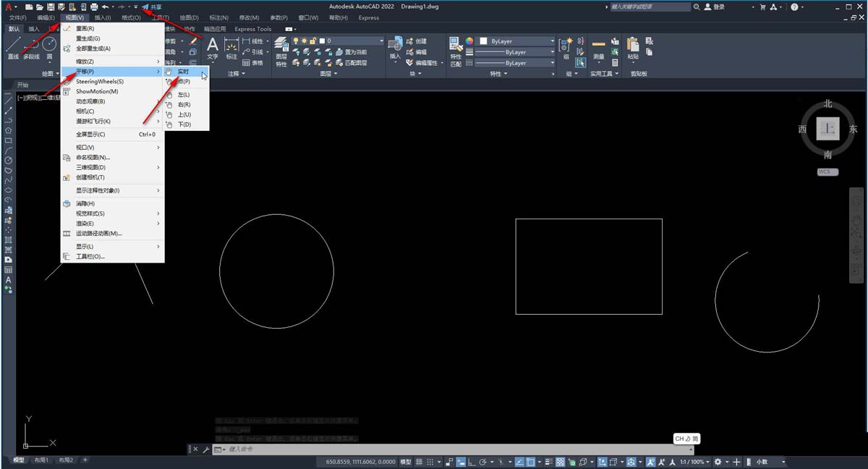The height and width of the screenshot is (469, 868).
Task: Click the 测量 measure tool
Action: [x=598, y=49]
